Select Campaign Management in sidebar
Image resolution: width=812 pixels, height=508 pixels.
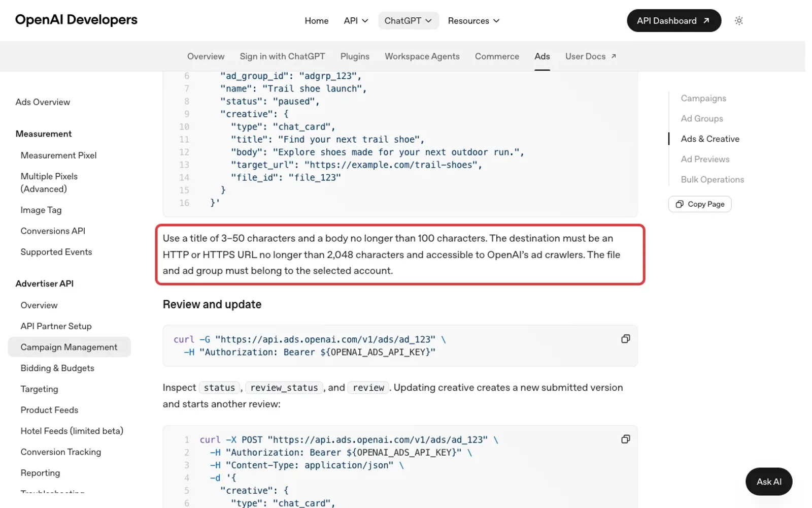pyautogui.click(x=69, y=347)
